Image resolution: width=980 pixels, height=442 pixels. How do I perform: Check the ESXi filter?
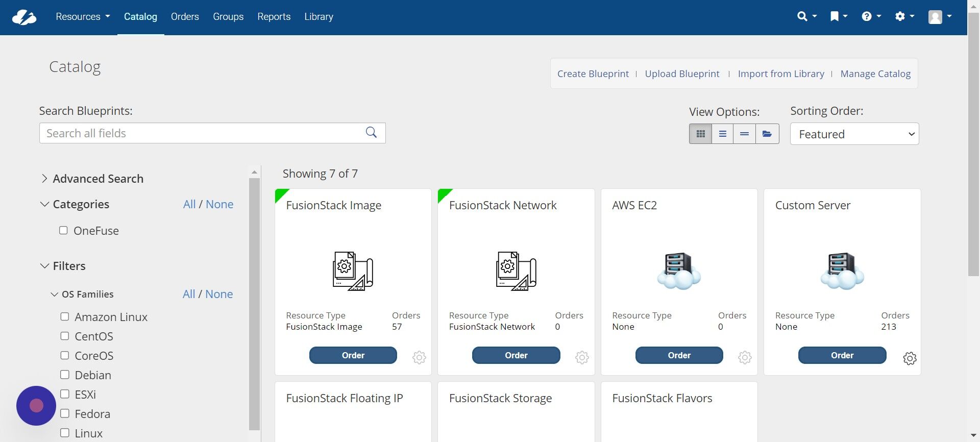tap(65, 394)
